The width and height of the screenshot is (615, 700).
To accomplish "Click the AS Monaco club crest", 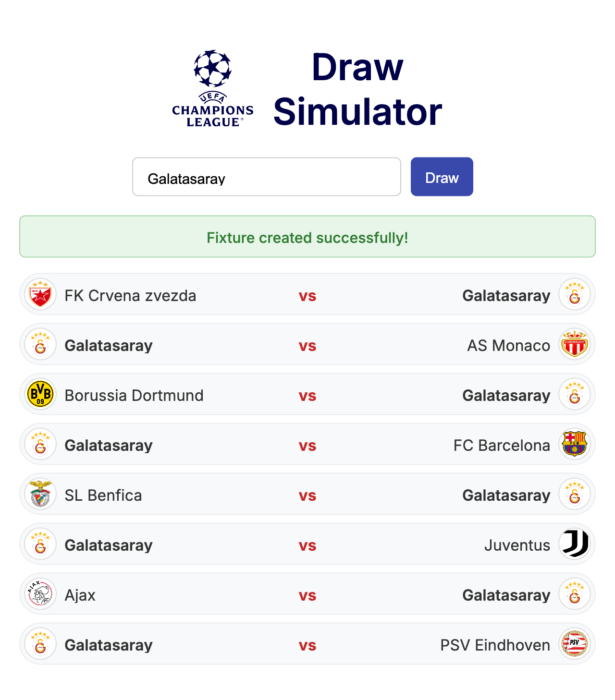I will point(575,345).
